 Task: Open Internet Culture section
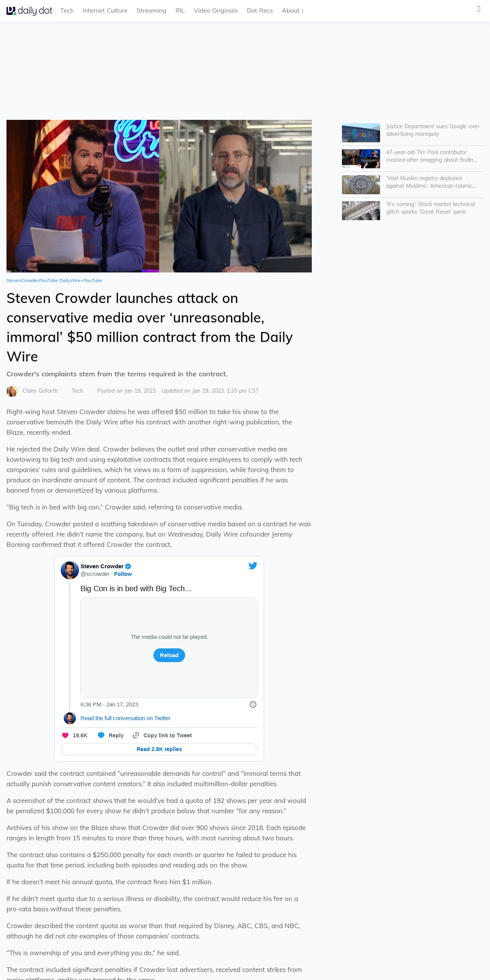(x=105, y=11)
